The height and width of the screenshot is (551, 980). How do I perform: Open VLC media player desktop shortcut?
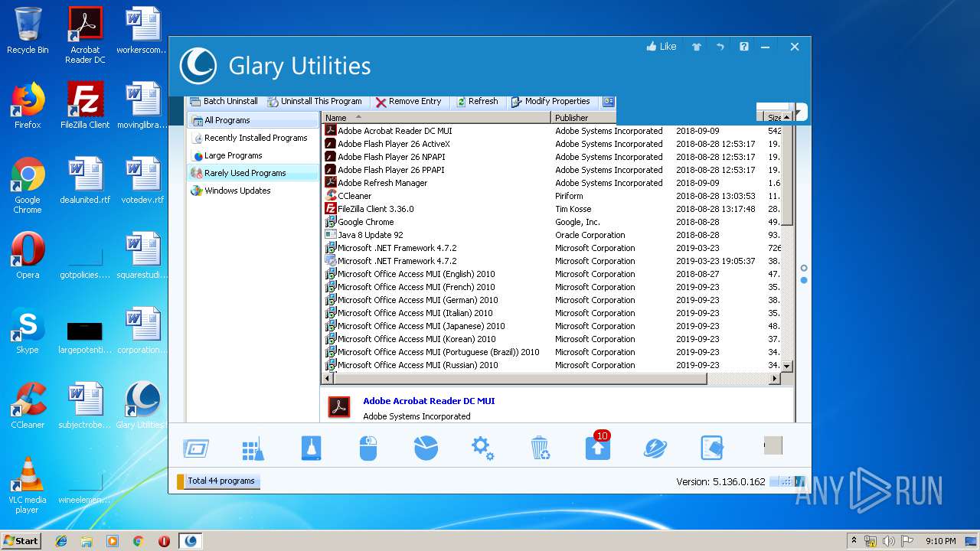tap(28, 485)
